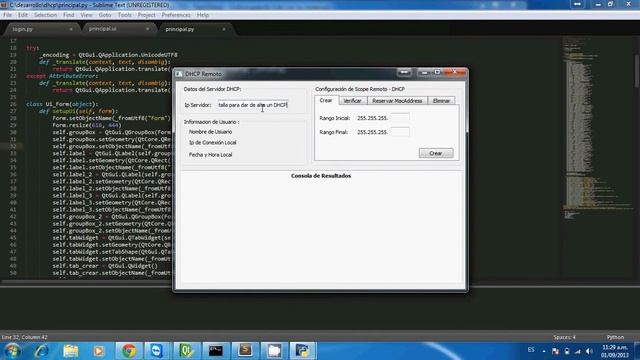Click Nombre de Usuario label
This screenshot has width=640, height=360.
point(210,132)
